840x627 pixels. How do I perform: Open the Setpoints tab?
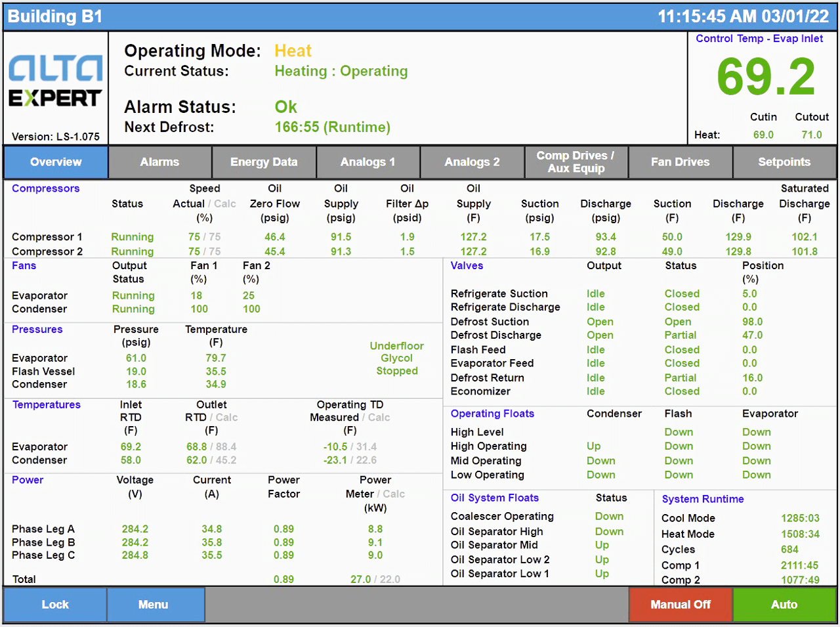pyautogui.click(x=785, y=162)
